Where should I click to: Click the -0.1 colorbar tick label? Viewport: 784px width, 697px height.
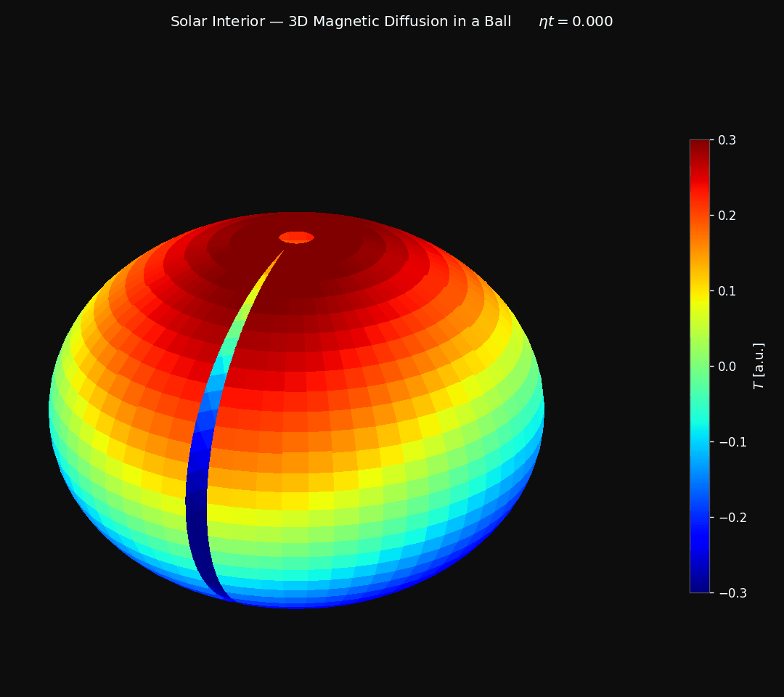click(x=726, y=441)
